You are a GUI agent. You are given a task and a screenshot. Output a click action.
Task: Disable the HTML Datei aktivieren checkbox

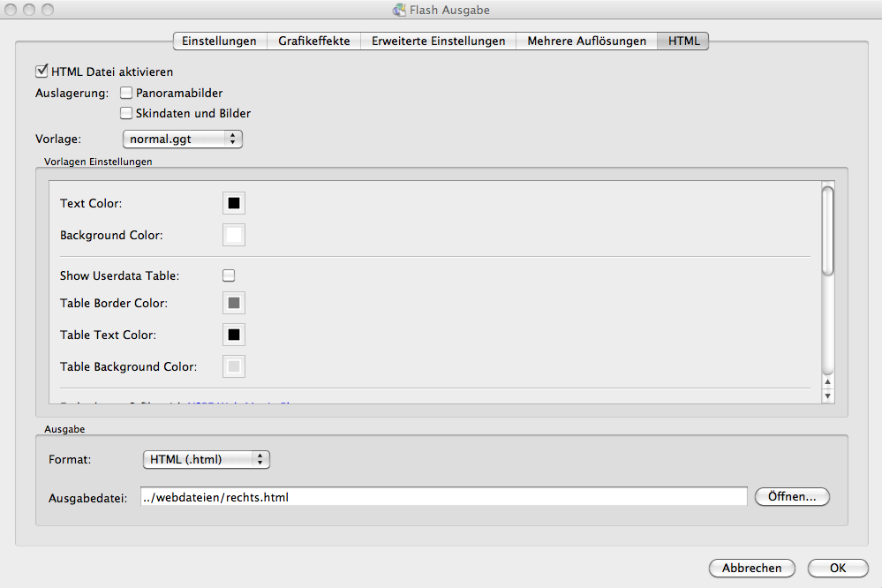[41, 72]
